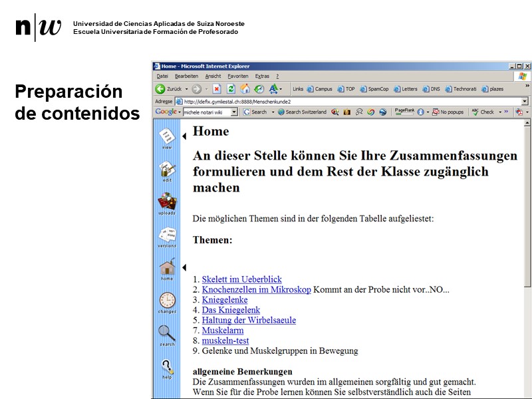Image resolution: width=532 pixels, height=399 pixels.
Task: Open page 'versions' in the sidebar
Action: click(x=167, y=235)
